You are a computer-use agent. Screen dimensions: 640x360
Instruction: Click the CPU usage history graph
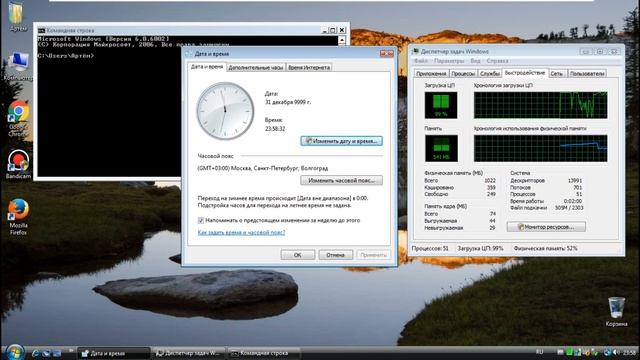[x=540, y=105]
